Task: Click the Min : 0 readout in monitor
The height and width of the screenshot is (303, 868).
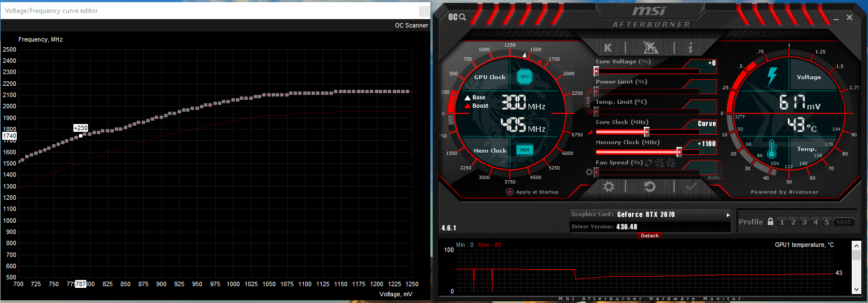Action: pyautogui.click(x=465, y=245)
